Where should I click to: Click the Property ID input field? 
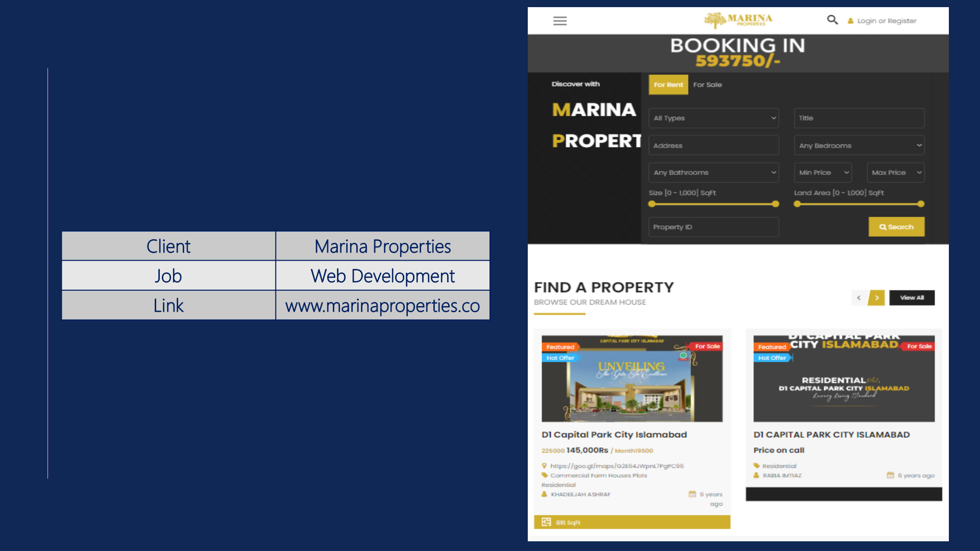click(713, 227)
